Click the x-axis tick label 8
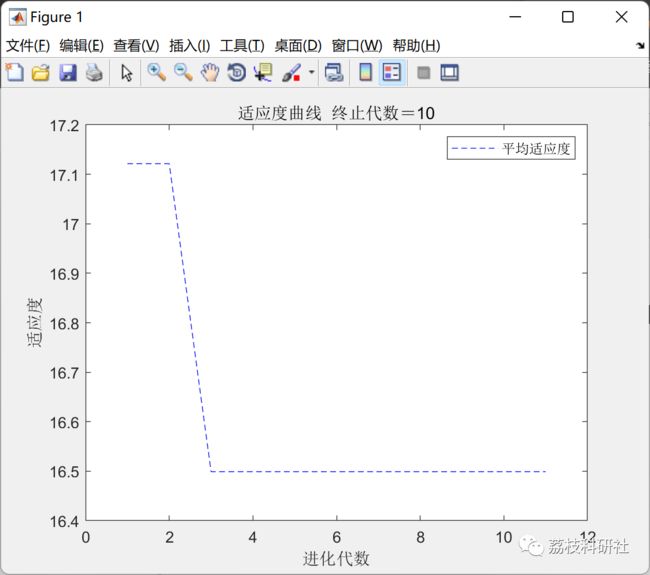 tap(420, 537)
